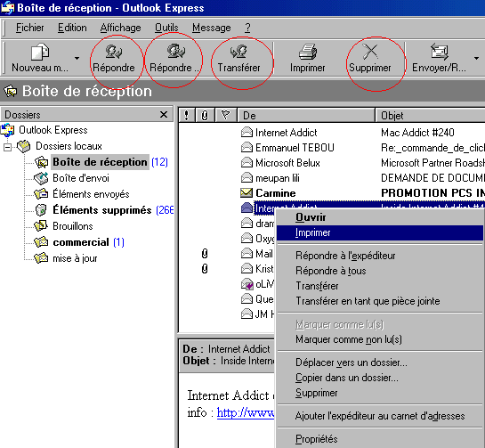
Task: Select the commercial folder
Action: [x=81, y=242]
